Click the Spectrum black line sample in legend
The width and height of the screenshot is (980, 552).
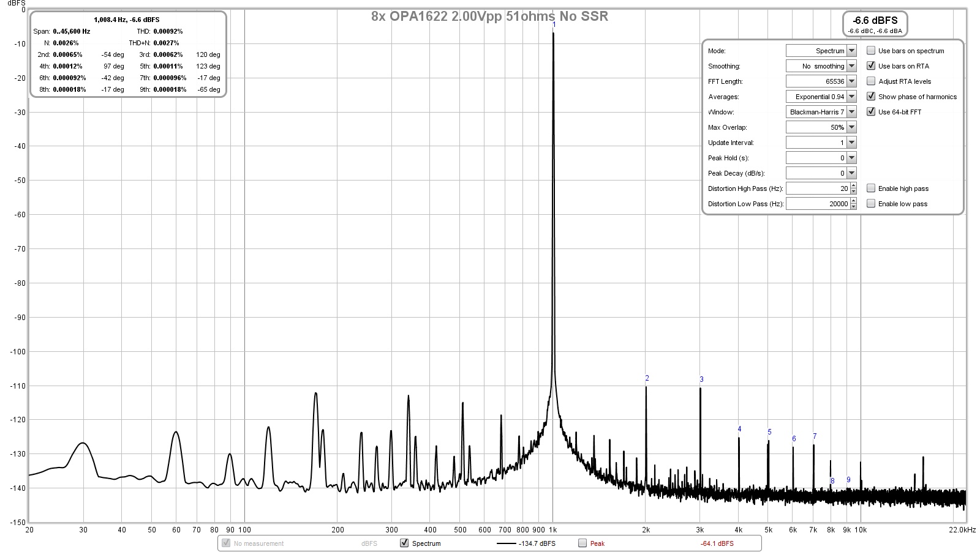(x=507, y=543)
